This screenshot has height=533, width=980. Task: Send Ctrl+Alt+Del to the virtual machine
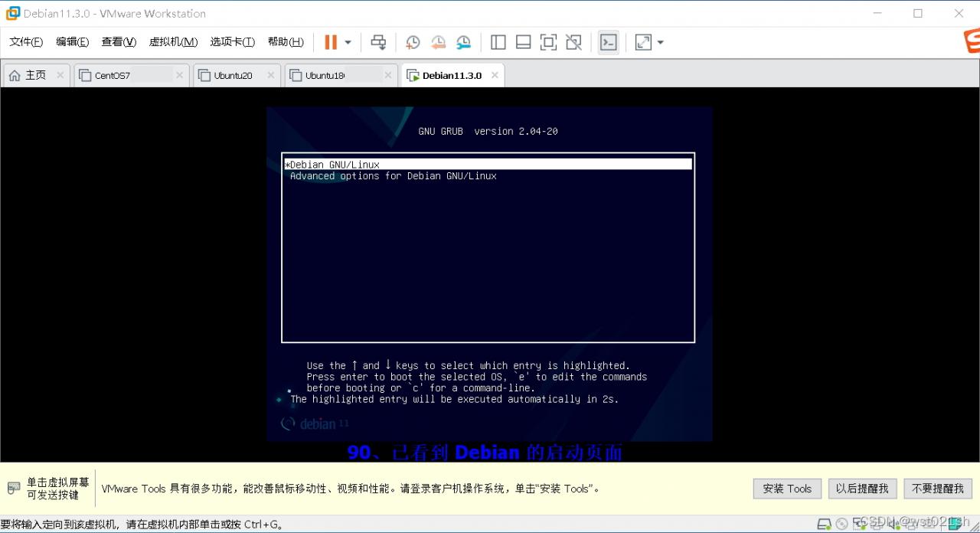pyautogui.click(x=378, y=42)
